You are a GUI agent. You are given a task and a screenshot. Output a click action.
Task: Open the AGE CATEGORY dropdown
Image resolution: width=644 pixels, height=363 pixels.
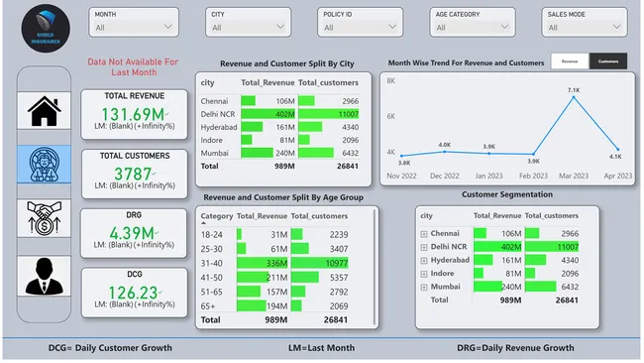click(473, 22)
